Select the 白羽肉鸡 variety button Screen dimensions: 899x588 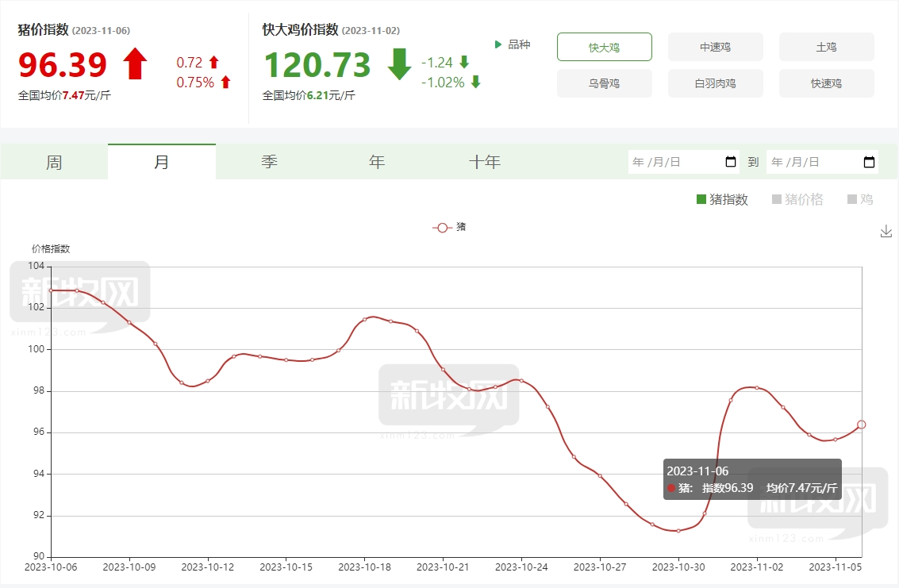[x=716, y=83]
